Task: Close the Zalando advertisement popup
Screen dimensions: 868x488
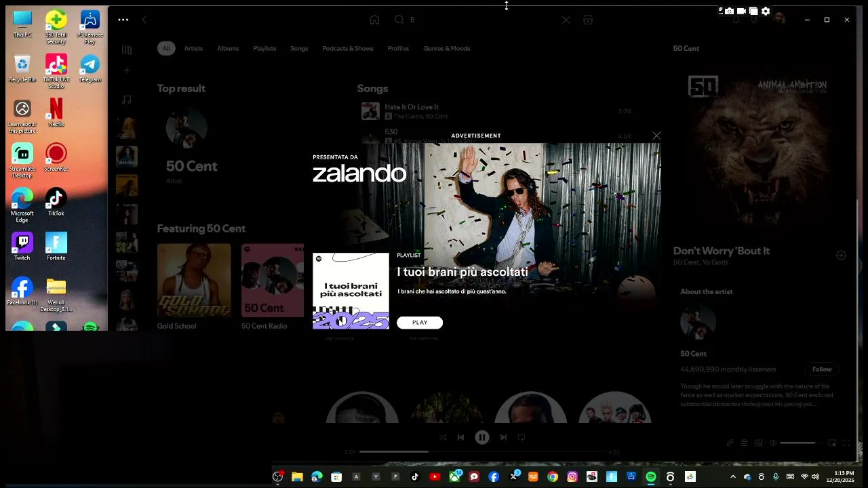Action: [656, 136]
